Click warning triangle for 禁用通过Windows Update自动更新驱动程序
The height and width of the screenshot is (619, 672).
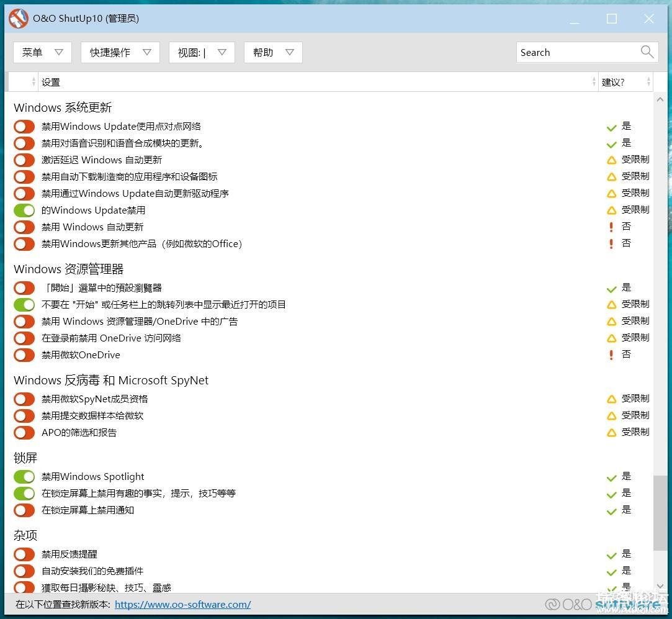point(612,194)
